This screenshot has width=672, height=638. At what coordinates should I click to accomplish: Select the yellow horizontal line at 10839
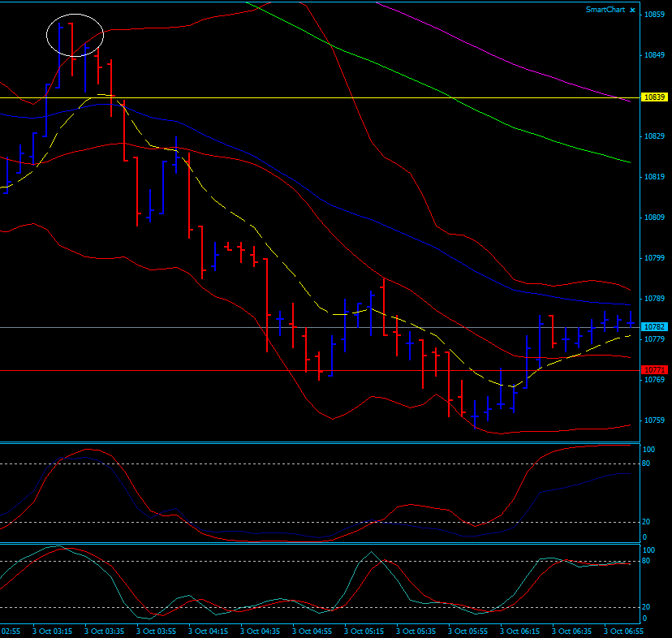click(x=320, y=97)
